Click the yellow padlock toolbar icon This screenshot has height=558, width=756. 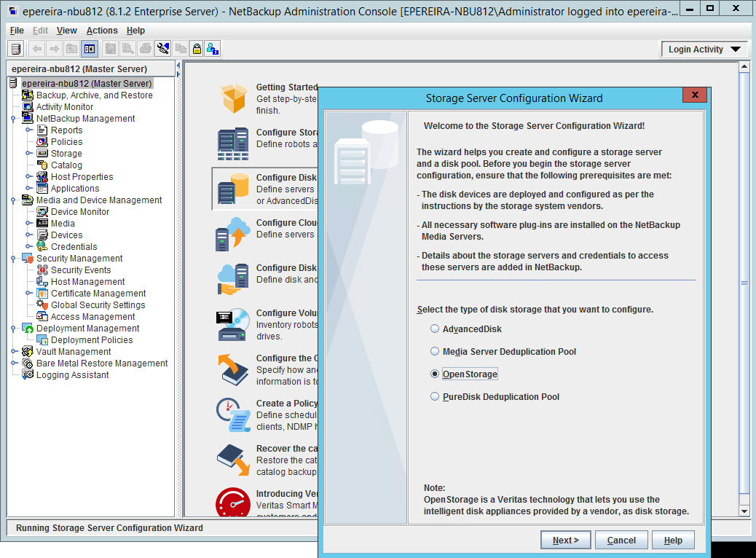tap(197, 49)
